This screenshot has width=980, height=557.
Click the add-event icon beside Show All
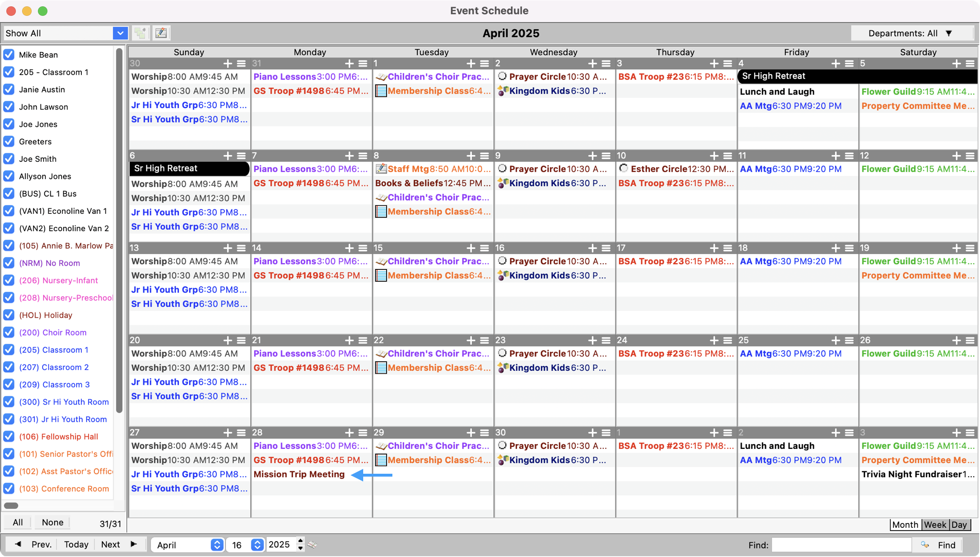pos(141,33)
